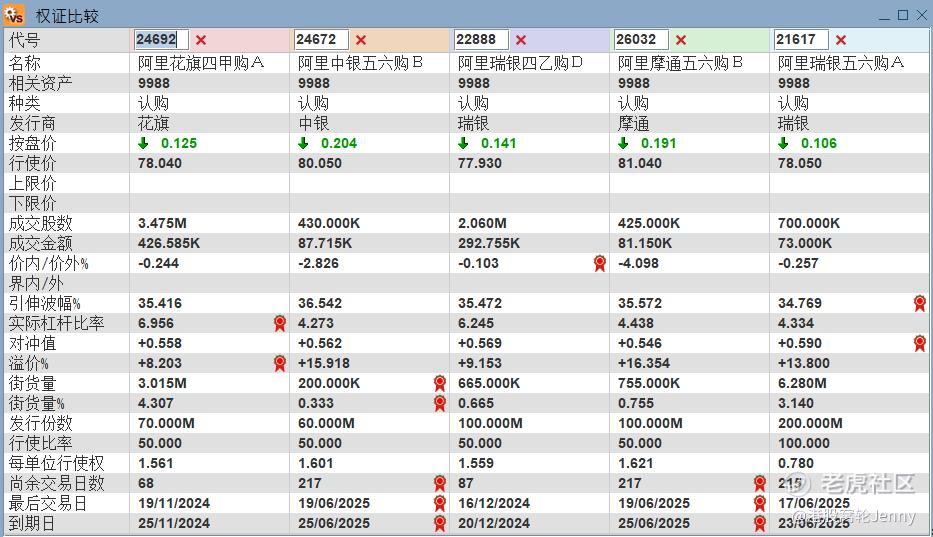Click the red ribbon in the 19/06/2025 cell of 26032

760,503
